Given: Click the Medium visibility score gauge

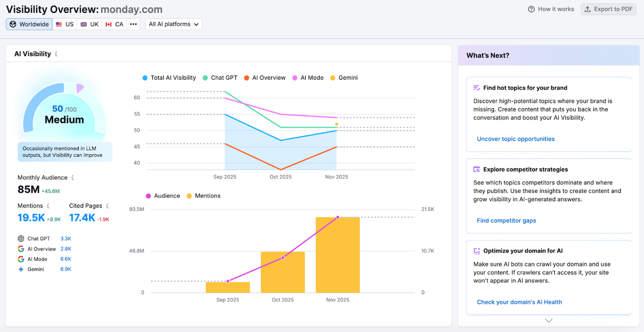Looking at the screenshot, I should tap(64, 113).
